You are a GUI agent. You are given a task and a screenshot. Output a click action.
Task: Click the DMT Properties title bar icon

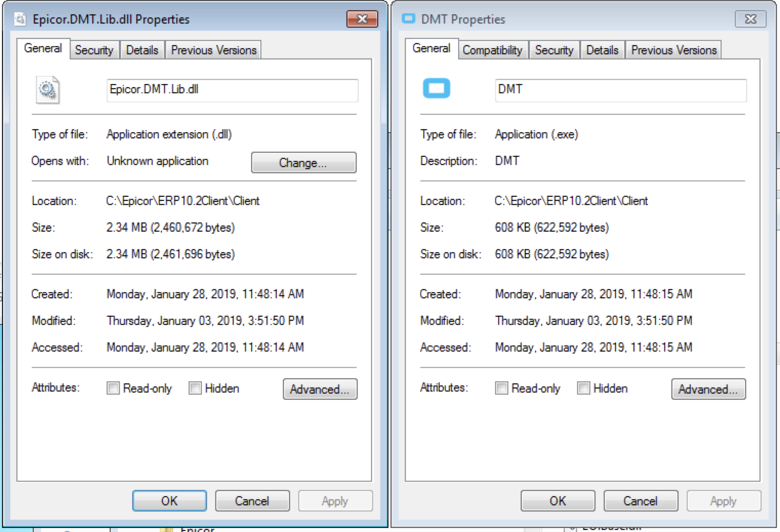tap(408, 19)
